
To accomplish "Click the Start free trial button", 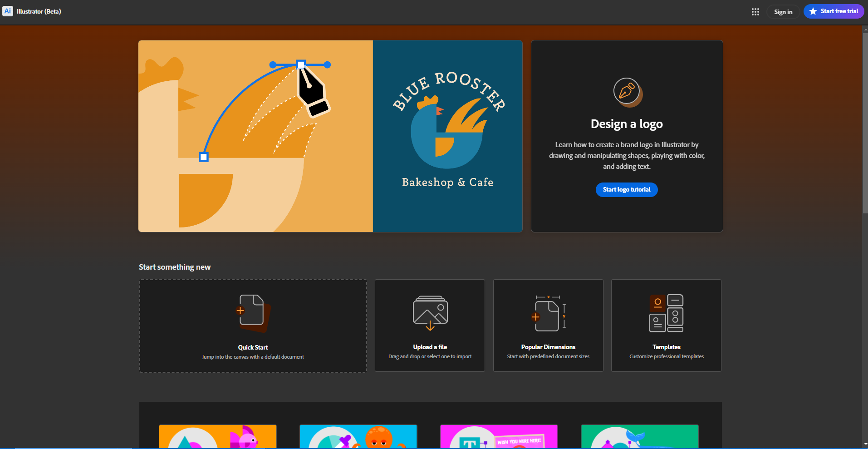I will click(x=834, y=11).
